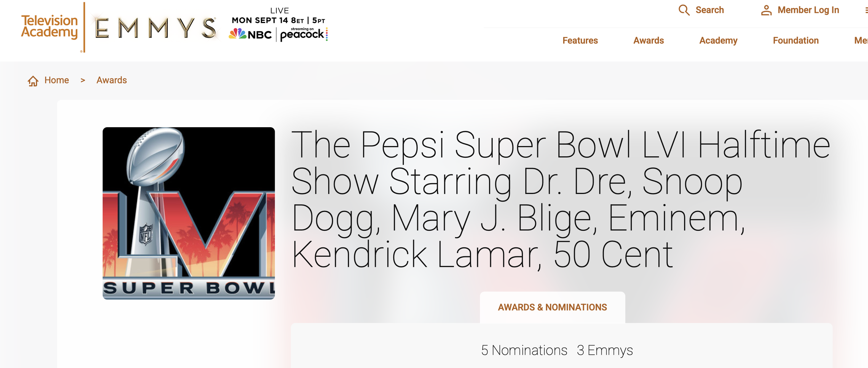Click the Member Log In link
The height and width of the screenshot is (368, 868).
[x=808, y=10]
